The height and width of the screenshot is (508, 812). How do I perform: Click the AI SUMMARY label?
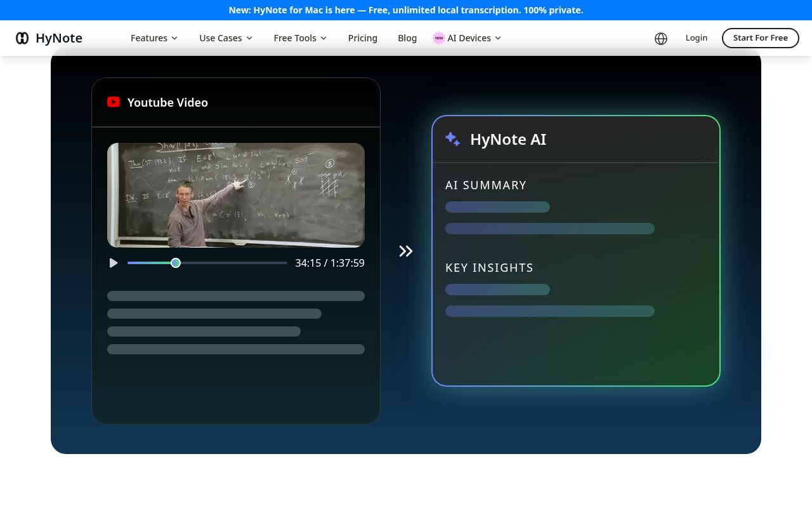coord(486,185)
